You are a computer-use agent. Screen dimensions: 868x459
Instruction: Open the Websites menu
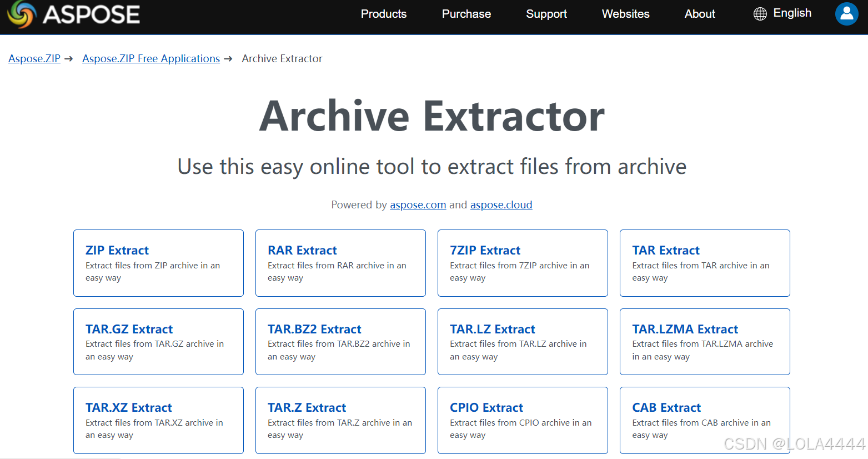click(x=626, y=14)
